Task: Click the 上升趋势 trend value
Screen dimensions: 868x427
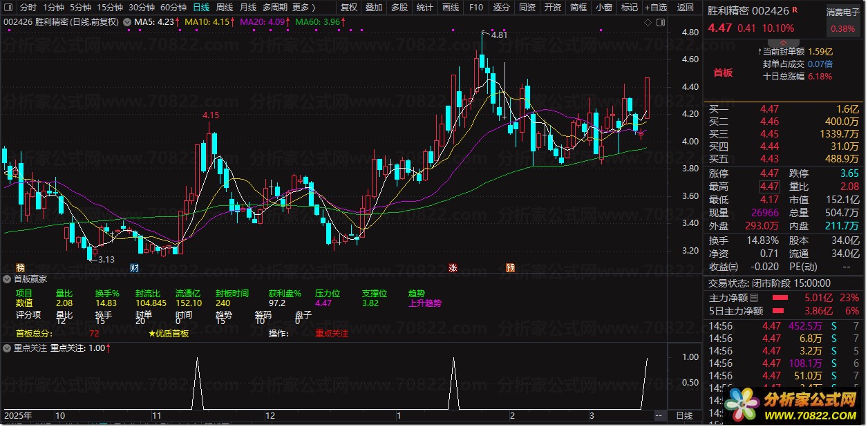Action: click(425, 303)
